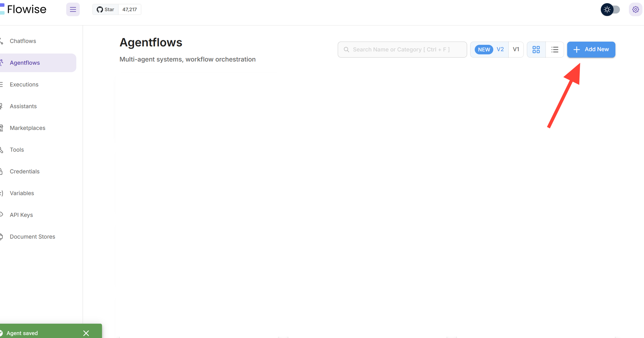The width and height of the screenshot is (644, 338).
Task: Select the V1 agentflow version
Action: (x=516, y=50)
